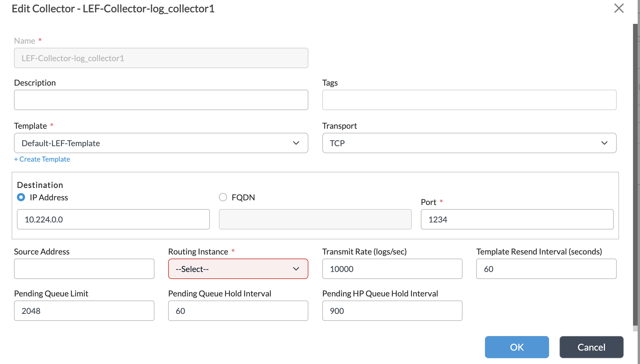Viewport: 640px width, 364px height.
Task: Click the dialog's vertical scrollbar
Action: 635,175
